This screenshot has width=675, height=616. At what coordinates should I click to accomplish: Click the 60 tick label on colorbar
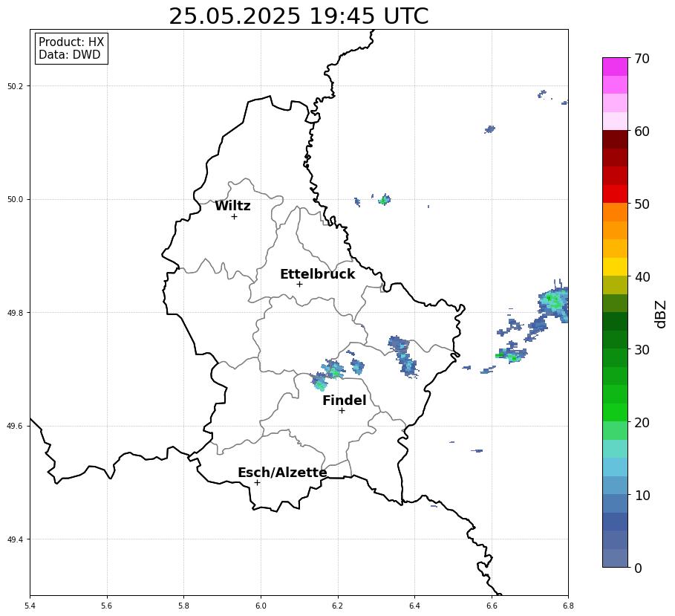642,131
